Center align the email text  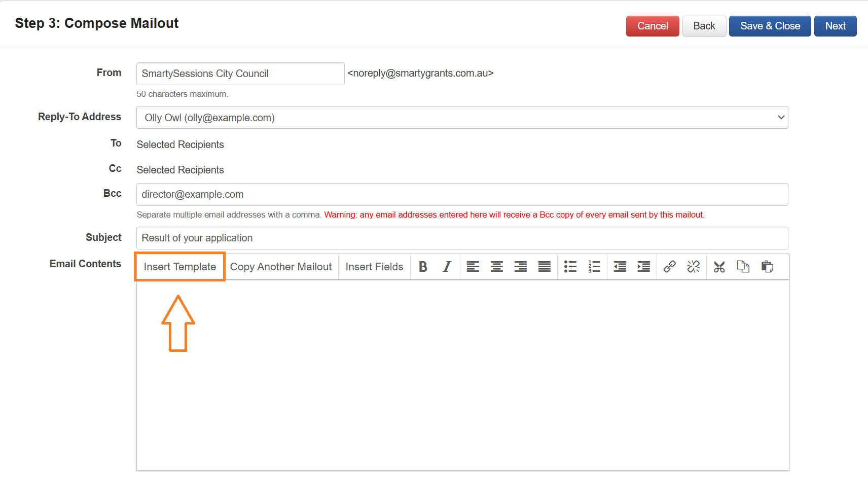click(x=496, y=267)
